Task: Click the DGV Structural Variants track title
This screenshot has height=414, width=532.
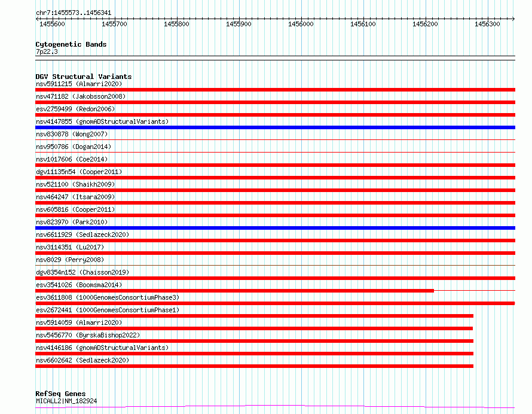Action: [84, 77]
